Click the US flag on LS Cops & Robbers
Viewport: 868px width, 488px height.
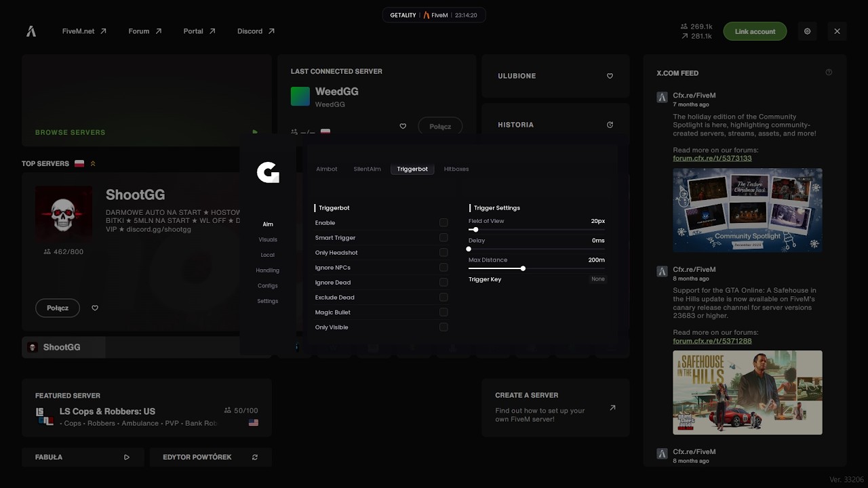pyautogui.click(x=254, y=422)
